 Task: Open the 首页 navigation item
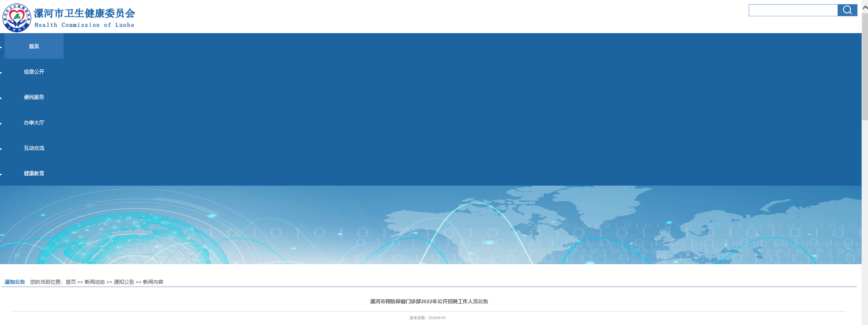[34, 46]
